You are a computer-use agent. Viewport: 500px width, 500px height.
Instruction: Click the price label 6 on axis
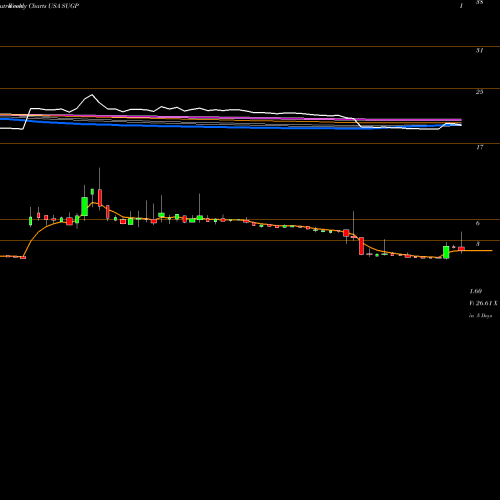[x=478, y=223]
